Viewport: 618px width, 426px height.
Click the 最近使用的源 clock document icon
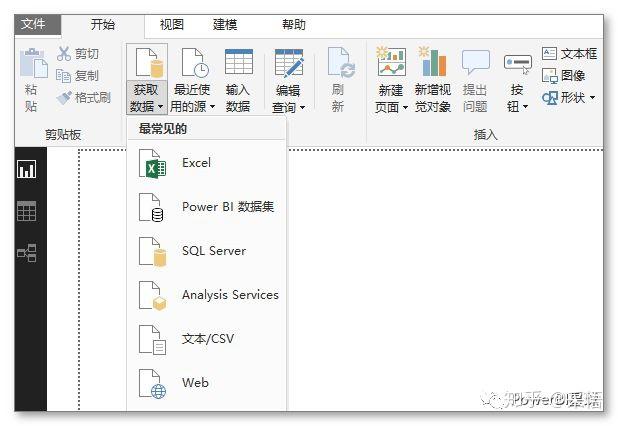click(x=194, y=63)
